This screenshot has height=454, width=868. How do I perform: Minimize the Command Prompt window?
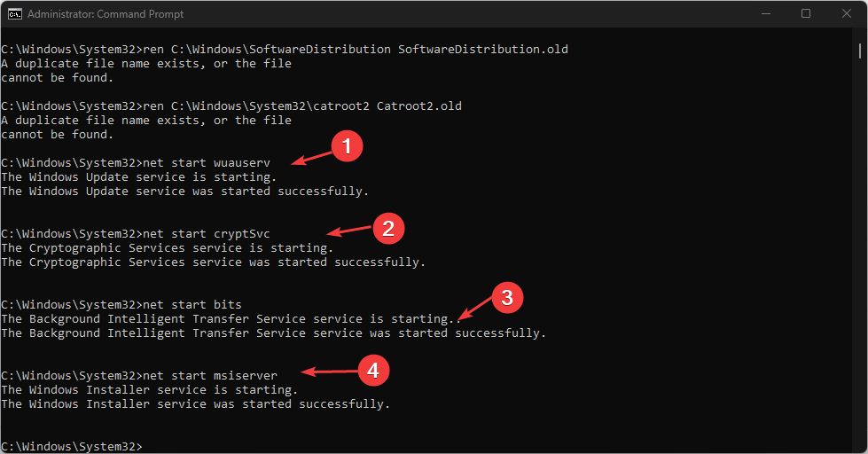click(x=766, y=14)
